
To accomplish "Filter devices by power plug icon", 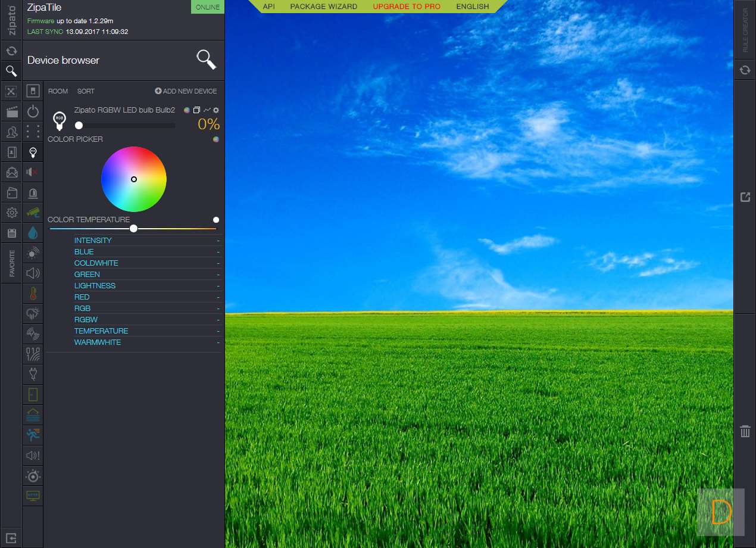I will pyautogui.click(x=33, y=375).
